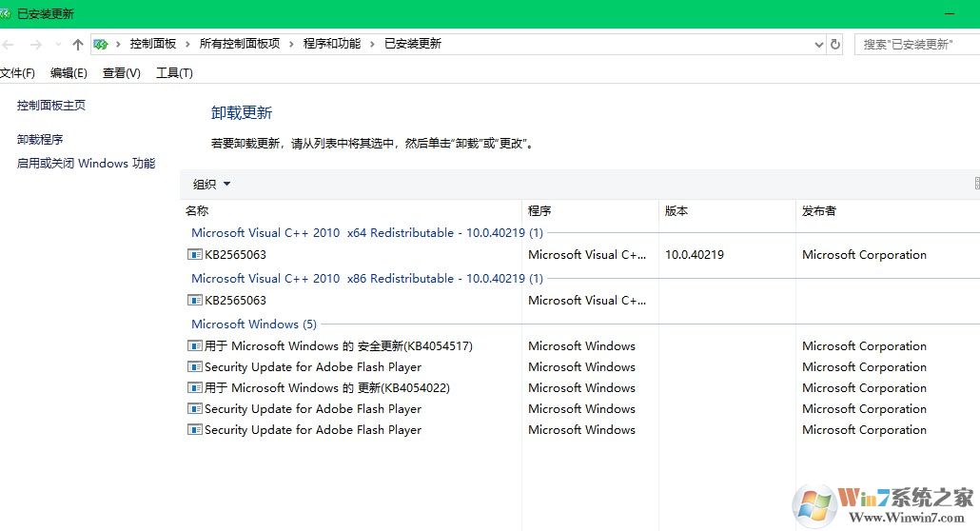The height and width of the screenshot is (531, 980).
Task: Click the control panel icon in address bar
Action: point(100,44)
